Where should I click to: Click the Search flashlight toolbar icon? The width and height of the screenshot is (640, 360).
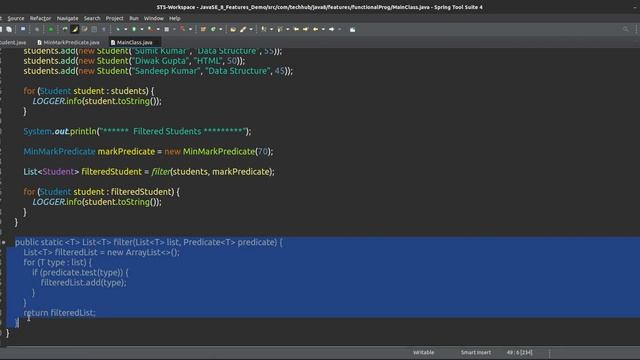click(x=243, y=29)
